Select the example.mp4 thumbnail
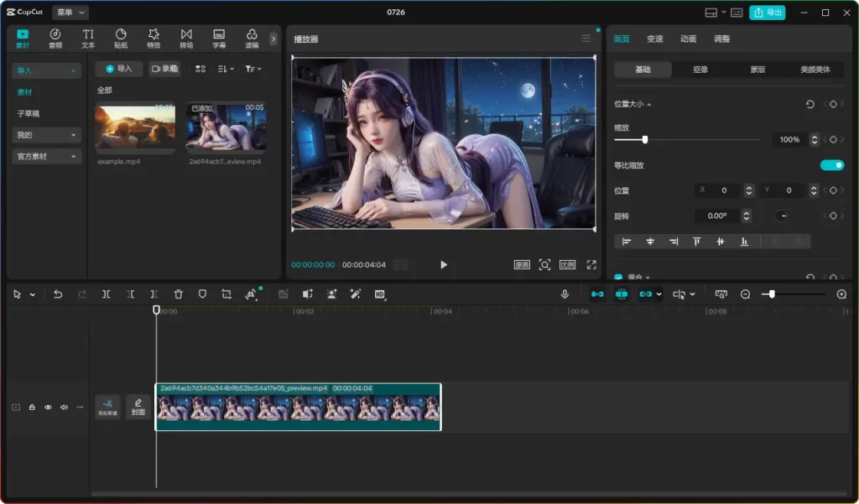Viewport: 859px width, 504px height. point(135,127)
